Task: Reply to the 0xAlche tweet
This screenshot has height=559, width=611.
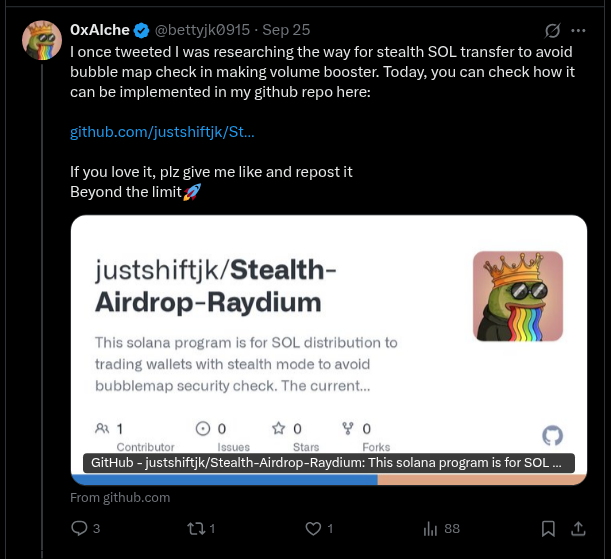Action: [x=79, y=528]
